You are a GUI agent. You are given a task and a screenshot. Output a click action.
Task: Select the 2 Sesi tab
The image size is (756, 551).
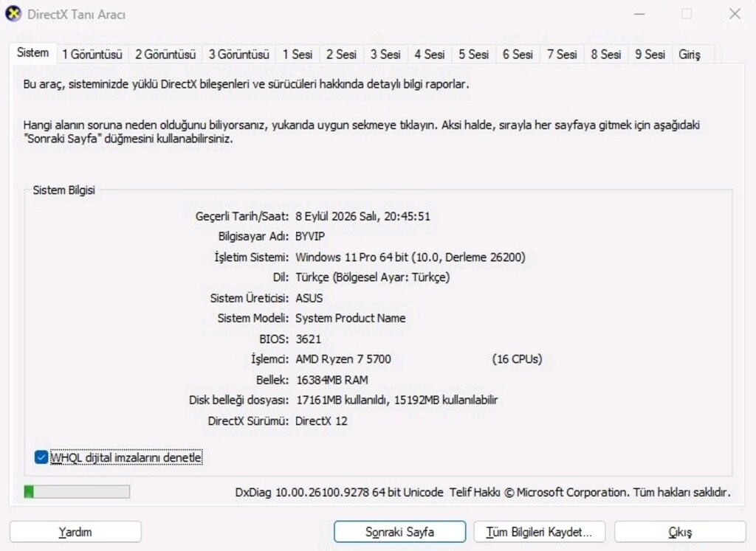click(341, 55)
